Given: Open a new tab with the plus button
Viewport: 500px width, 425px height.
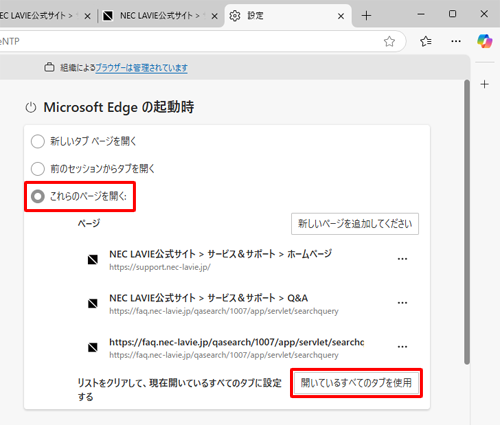Looking at the screenshot, I should click(x=366, y=16).
